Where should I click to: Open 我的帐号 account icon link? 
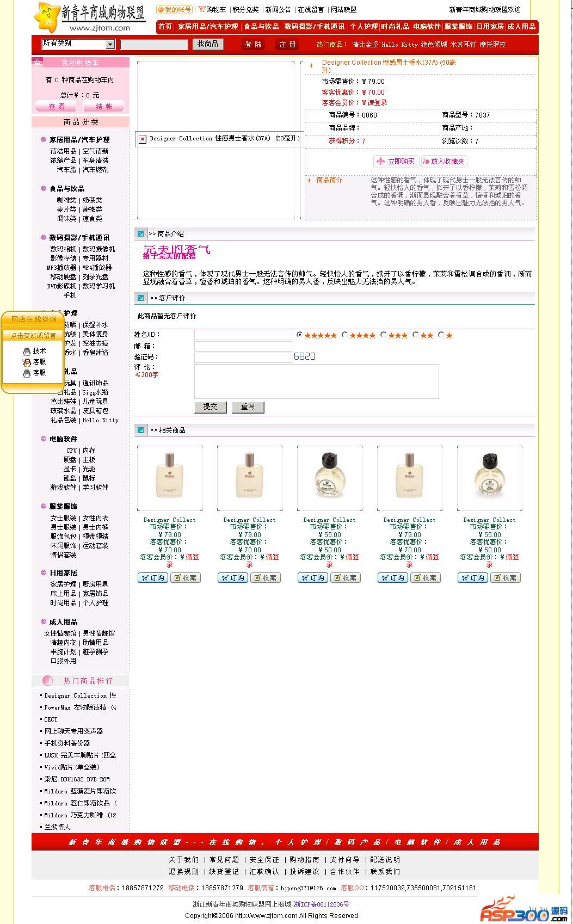click(x=174, y=9)
